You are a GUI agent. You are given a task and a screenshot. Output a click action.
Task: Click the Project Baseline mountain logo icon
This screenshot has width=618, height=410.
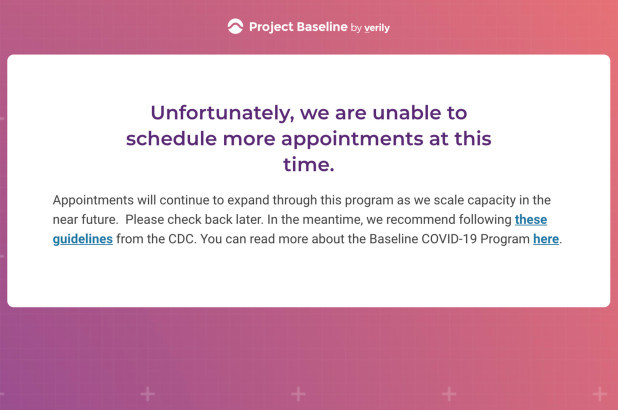coord(235,26)
